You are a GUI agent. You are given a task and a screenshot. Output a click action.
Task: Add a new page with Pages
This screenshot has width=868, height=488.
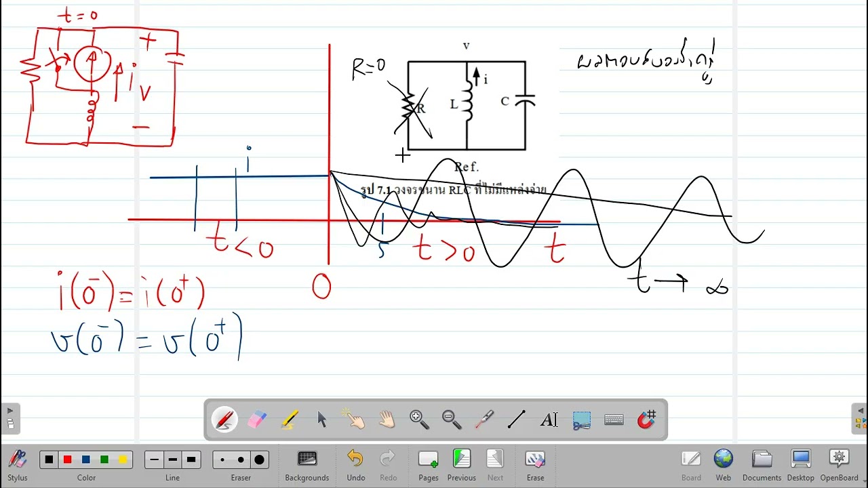coord(428,465)
